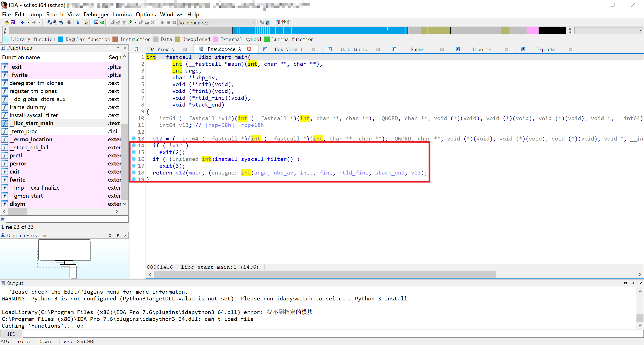
Task: Switch to the Imports tab
Action: click(481, 49)
